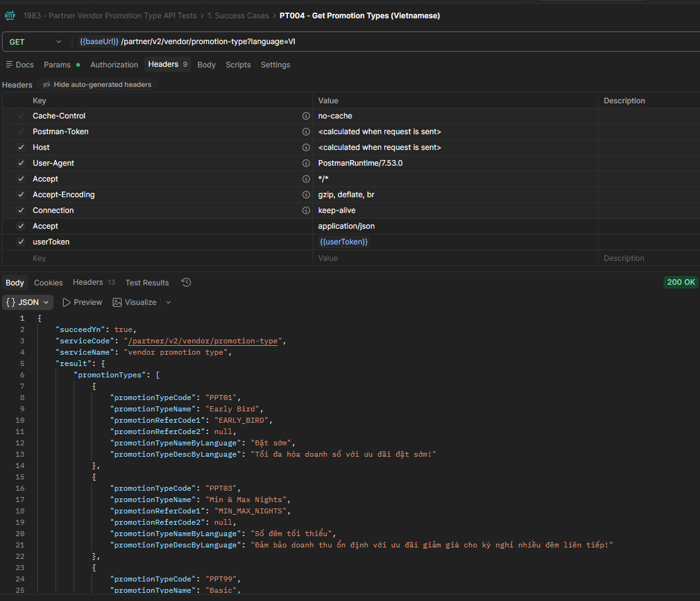Open the Settings tab

(275, 65)
